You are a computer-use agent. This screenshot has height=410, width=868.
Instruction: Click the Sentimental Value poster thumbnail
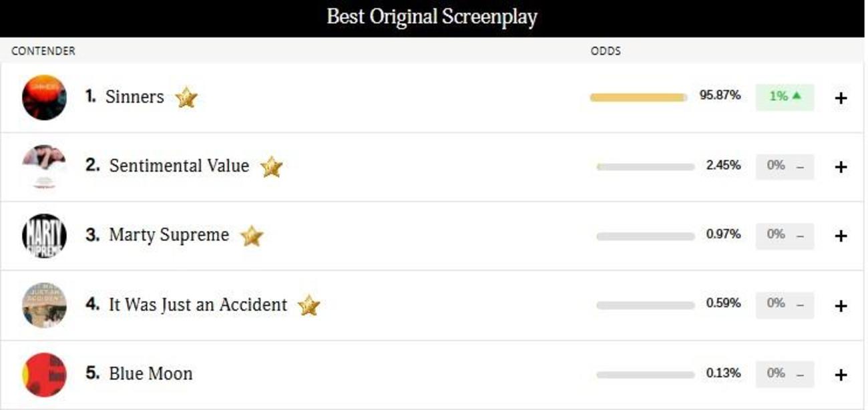click(x=44, y=167)
